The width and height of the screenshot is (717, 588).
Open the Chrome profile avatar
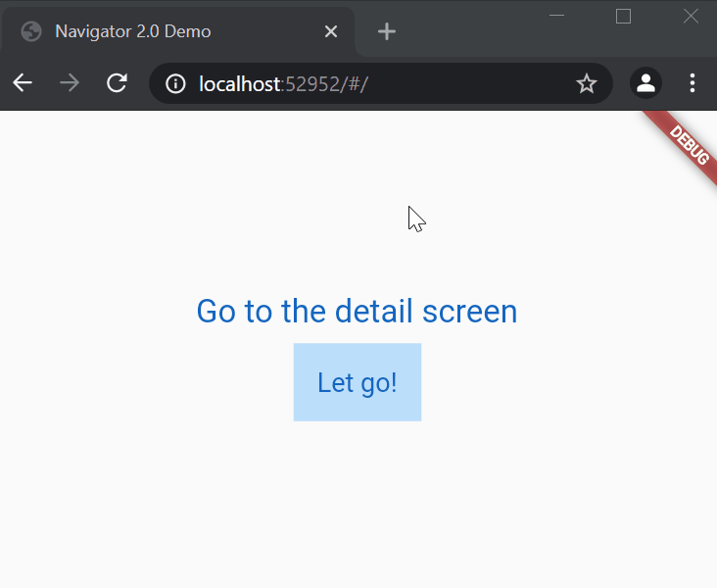tap(645, 83)
